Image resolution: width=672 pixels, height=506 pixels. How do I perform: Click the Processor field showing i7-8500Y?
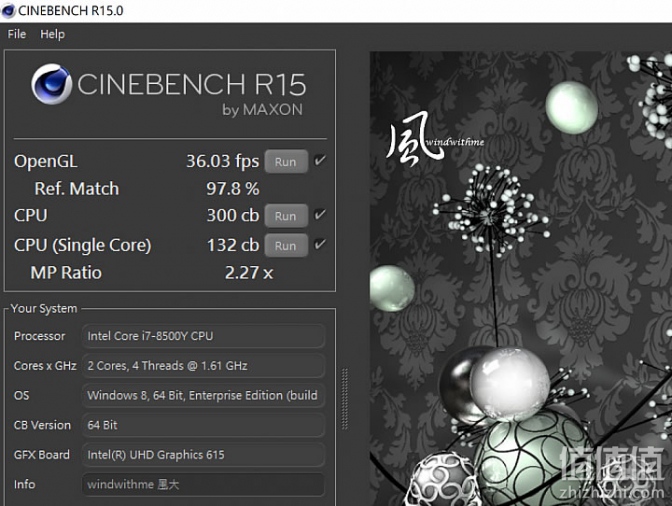[x=203, y=336]
